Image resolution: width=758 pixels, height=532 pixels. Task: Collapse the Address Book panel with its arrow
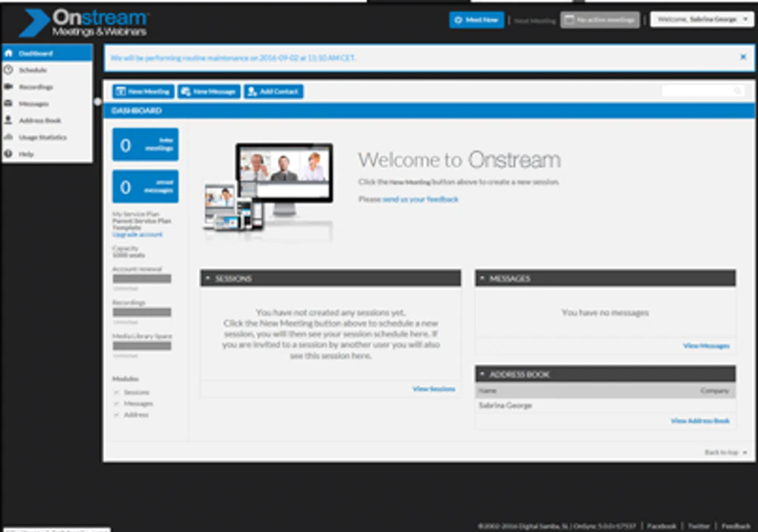[482, 374]
